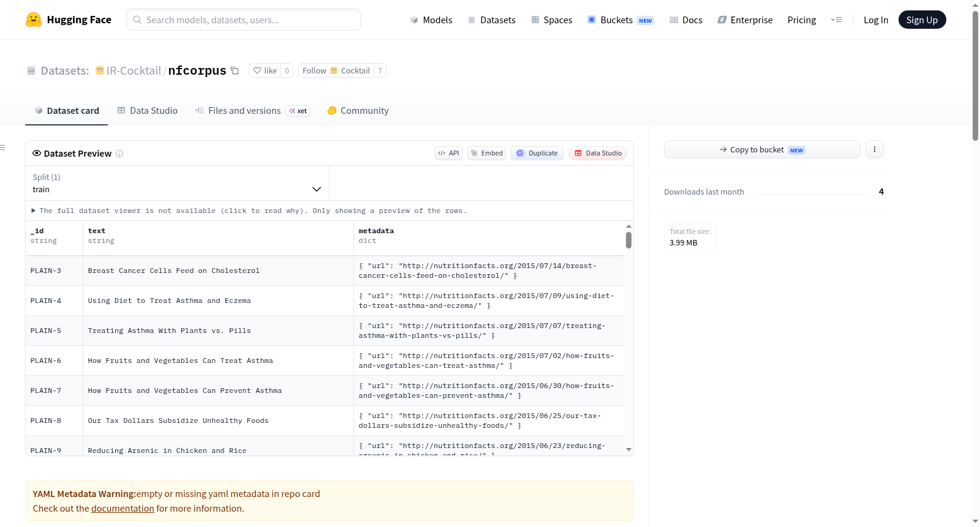Focus the search models, datasets, users field
This screenshot has height=527, width=980.
tap(244, 20)
